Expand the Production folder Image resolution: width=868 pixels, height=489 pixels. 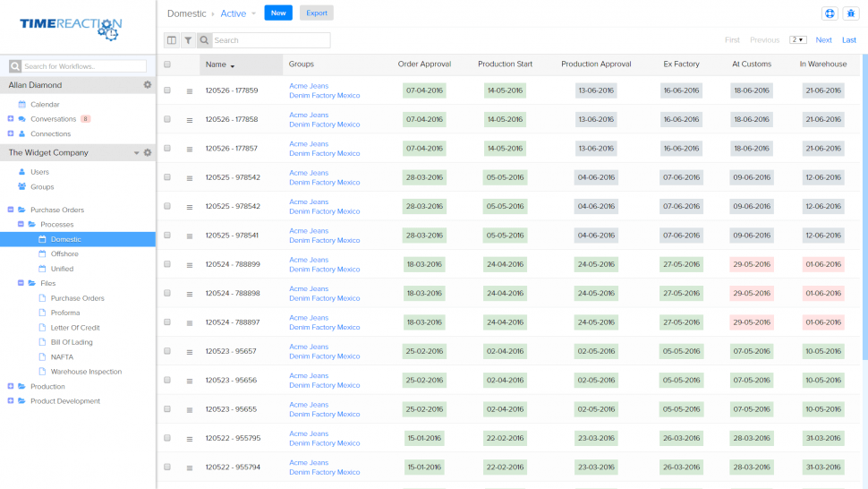[10, 386]
